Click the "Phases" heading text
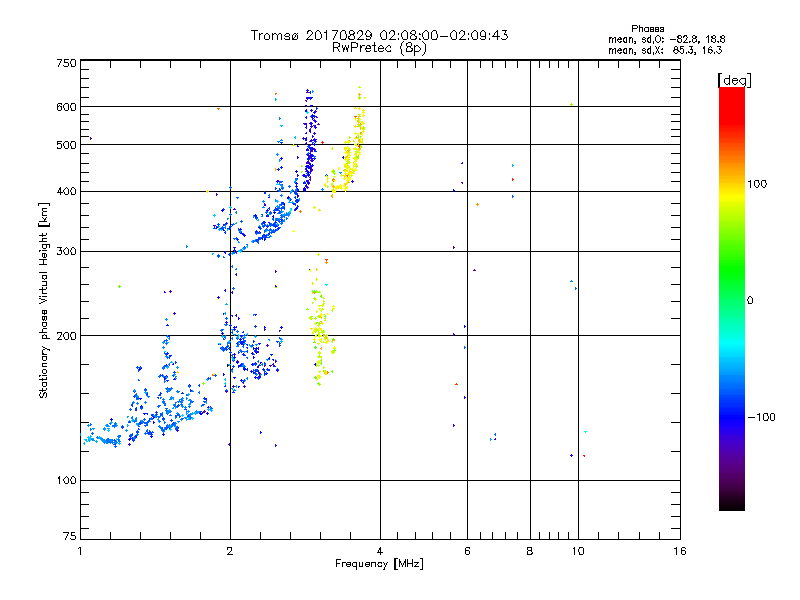This screenshot has width=800, height=600. 647,29
